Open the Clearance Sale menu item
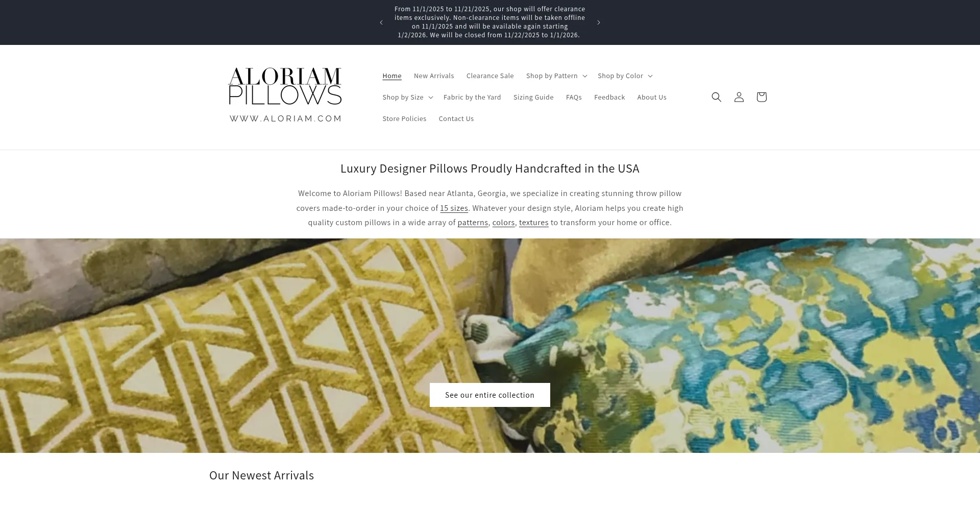The width and height of the screenshot is (980, 507). tap(490, 76)
